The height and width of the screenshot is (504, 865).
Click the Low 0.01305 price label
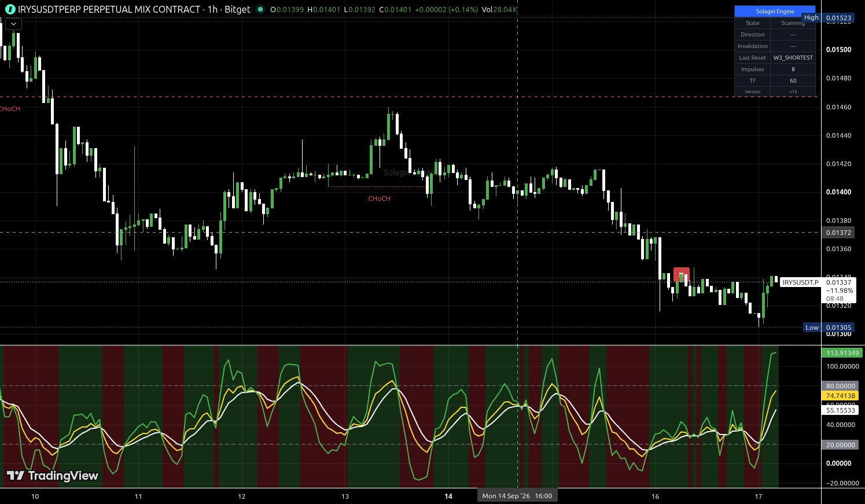[x=829, y=328]
